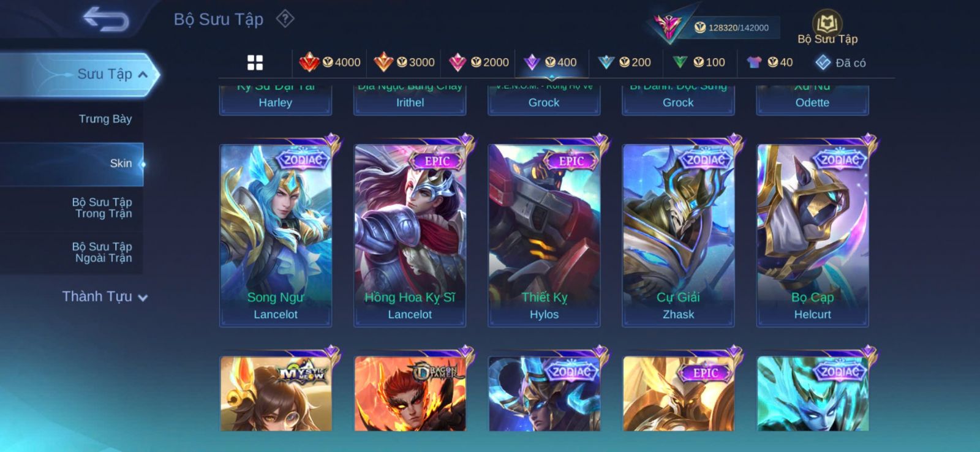
Task: Open the Song Ngư Lancelot skin card
Action: (276, 235)
